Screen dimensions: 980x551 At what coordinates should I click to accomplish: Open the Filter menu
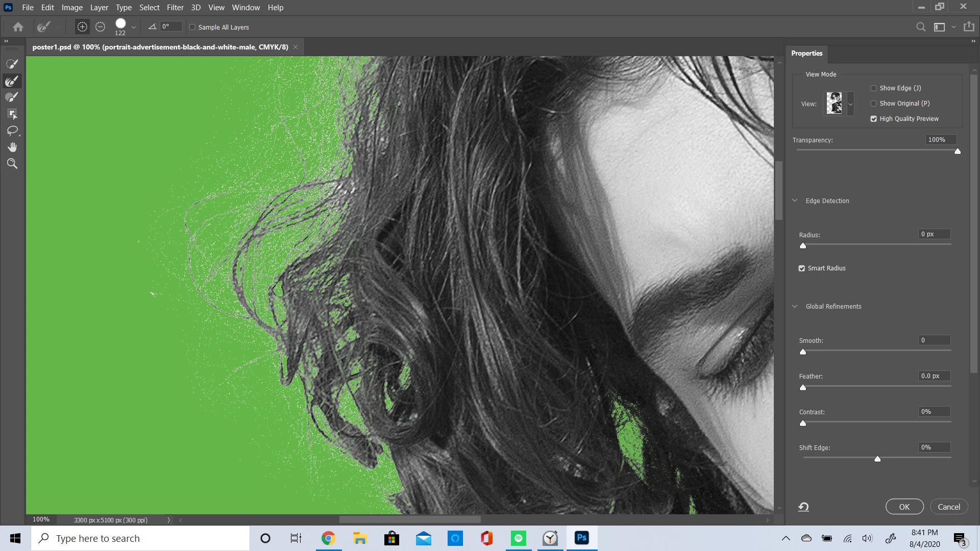point(175,8)
